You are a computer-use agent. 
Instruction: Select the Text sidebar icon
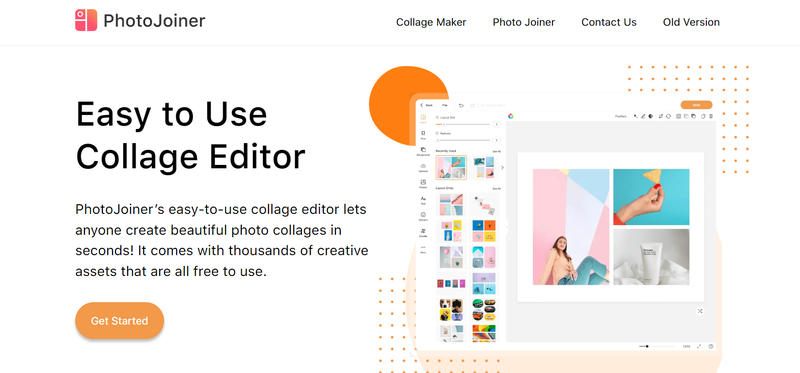(423, 200)
